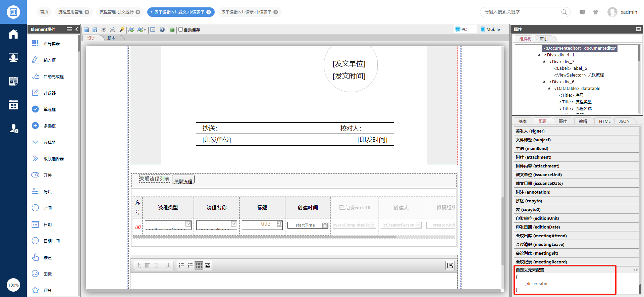Click the magic wand tool icon
Screen dimensions: 644x297
pos(121,30)
